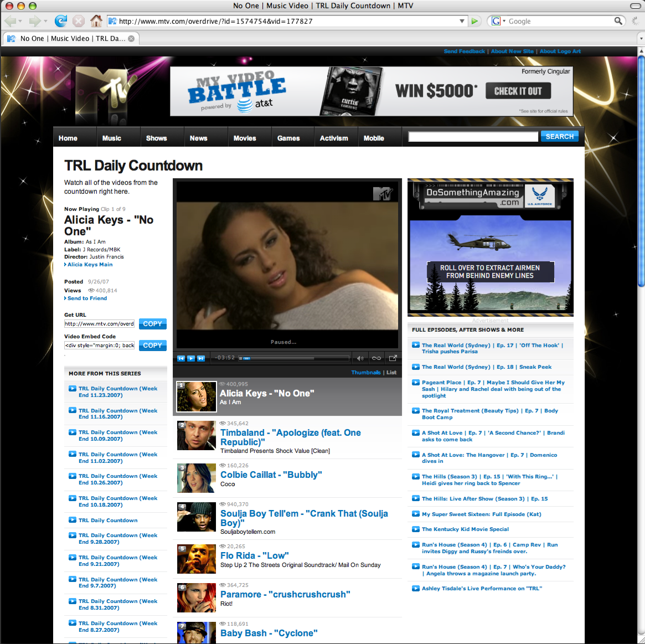645x644 pixels.
Task: Play icon for My Super Sweet Sixteen episode
Action: (x=416, y=513)
